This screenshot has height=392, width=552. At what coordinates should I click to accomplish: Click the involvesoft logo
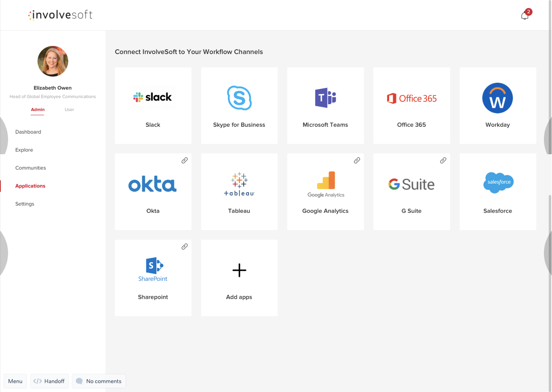coord(60,15)
